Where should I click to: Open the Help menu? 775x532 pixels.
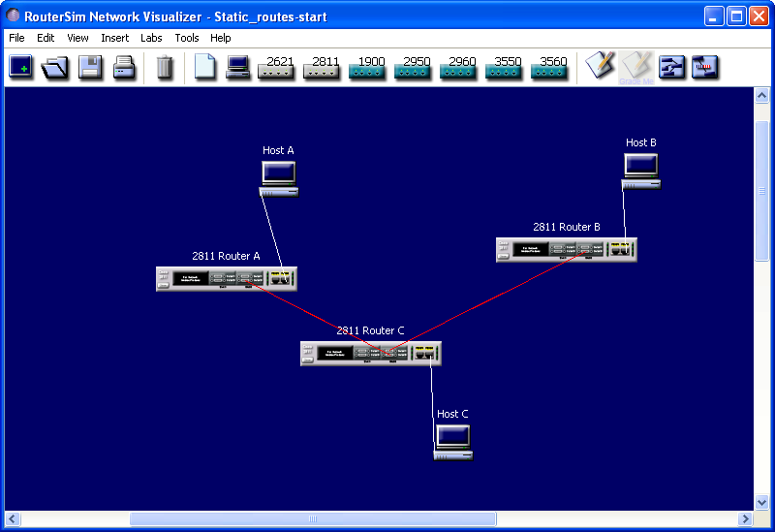coord(221,38)
